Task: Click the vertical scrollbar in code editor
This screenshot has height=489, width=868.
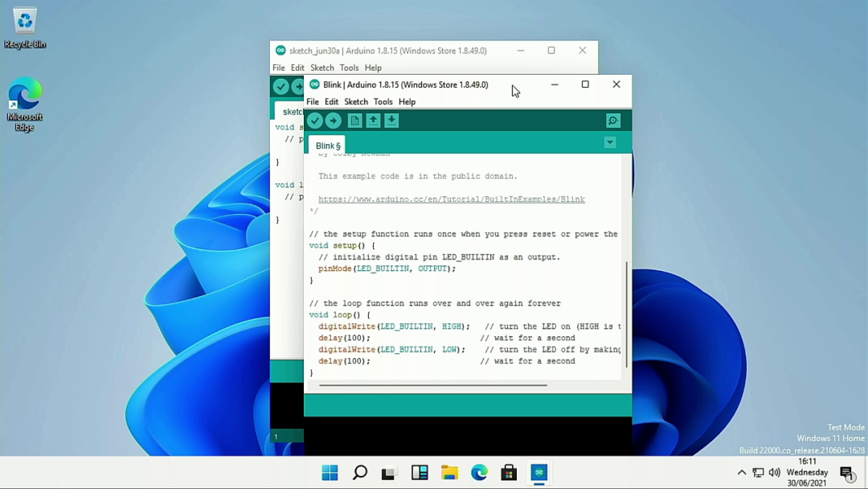Action: [x=627, y=314]
